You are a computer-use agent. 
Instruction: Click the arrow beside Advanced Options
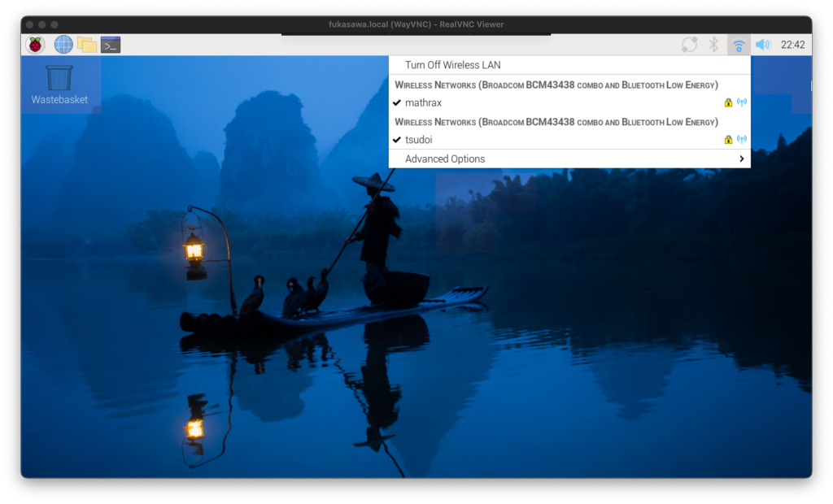coord(742,159)
